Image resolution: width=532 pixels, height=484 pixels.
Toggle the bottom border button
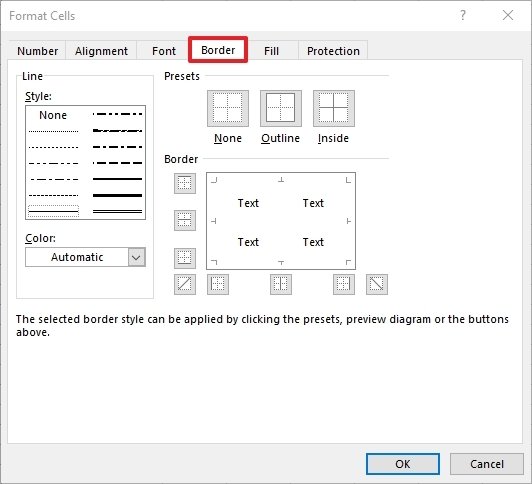185,258
